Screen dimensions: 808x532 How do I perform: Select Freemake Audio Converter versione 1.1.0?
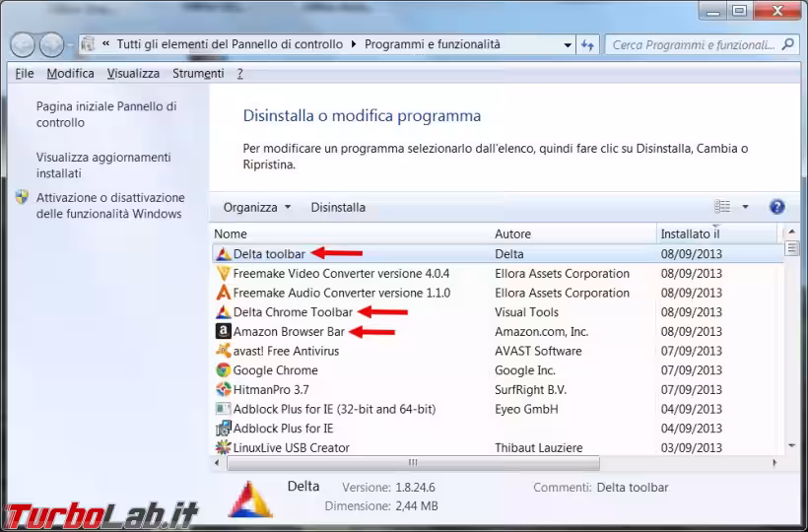pos(342,293)
